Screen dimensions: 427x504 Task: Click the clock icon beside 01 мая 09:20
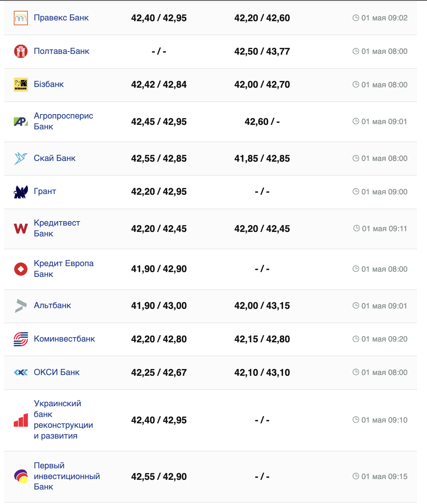356,339
